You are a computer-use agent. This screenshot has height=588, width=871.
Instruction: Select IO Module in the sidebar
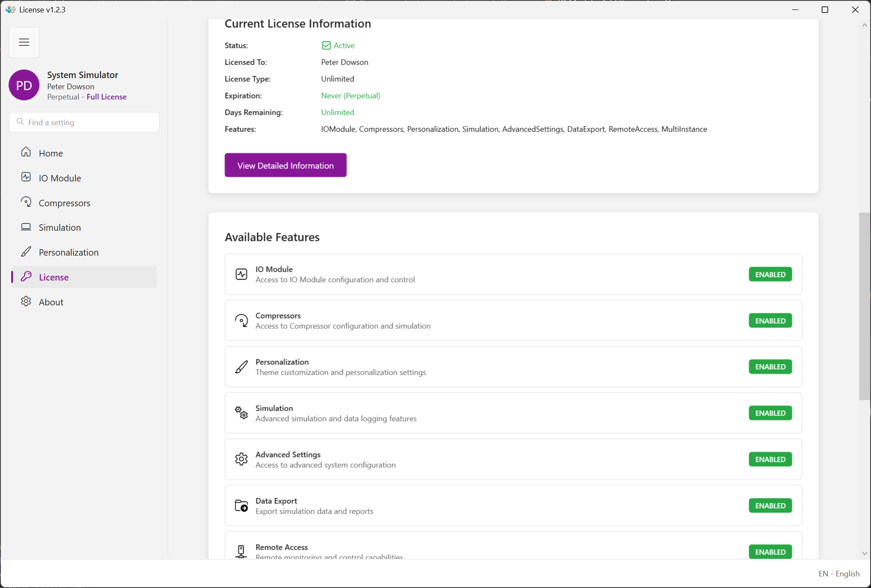point(60,178)
